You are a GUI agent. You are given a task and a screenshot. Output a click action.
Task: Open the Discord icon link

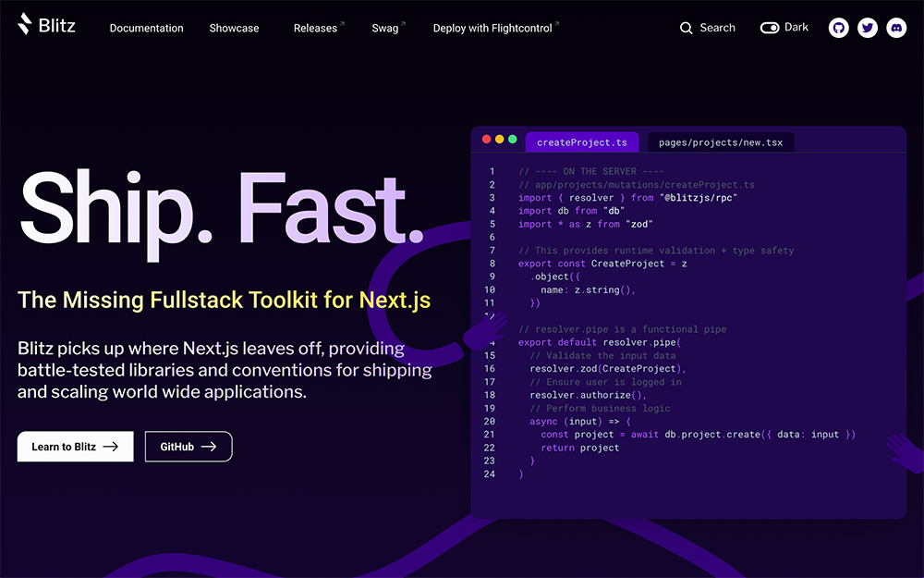pos(896,28)
